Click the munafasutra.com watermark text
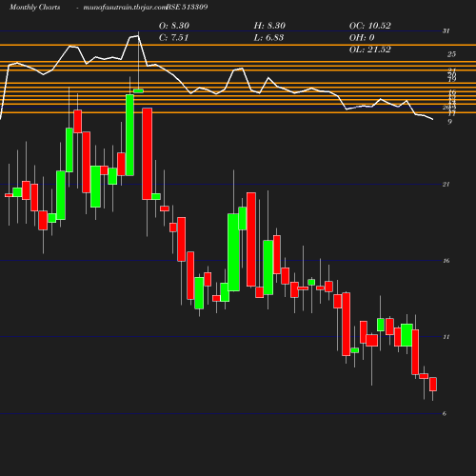Screen dimensions: 476x476 point(125,8)
